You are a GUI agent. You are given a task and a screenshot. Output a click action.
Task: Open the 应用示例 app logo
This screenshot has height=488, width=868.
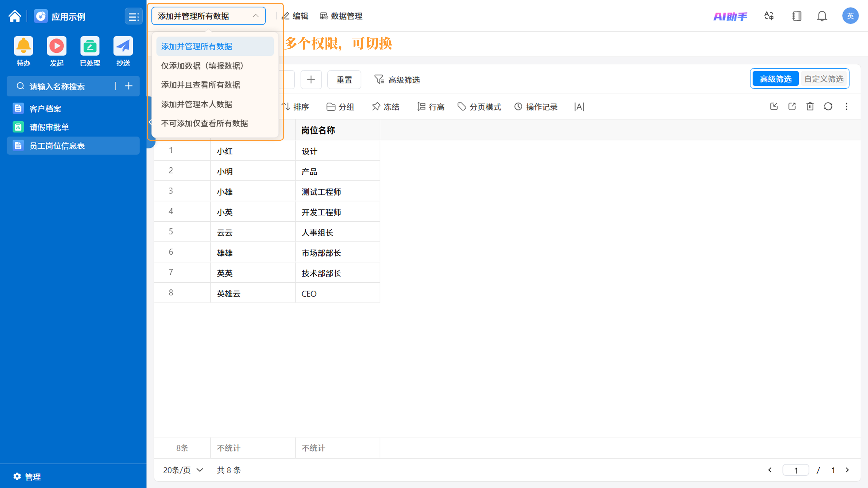[x=41, y=16]
